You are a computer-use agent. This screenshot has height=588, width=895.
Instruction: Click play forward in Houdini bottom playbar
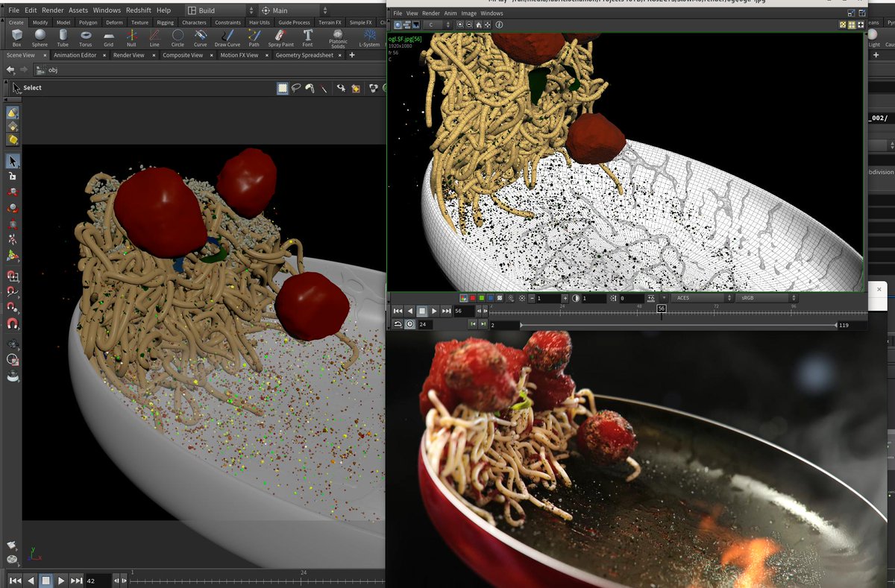[61, 580]
